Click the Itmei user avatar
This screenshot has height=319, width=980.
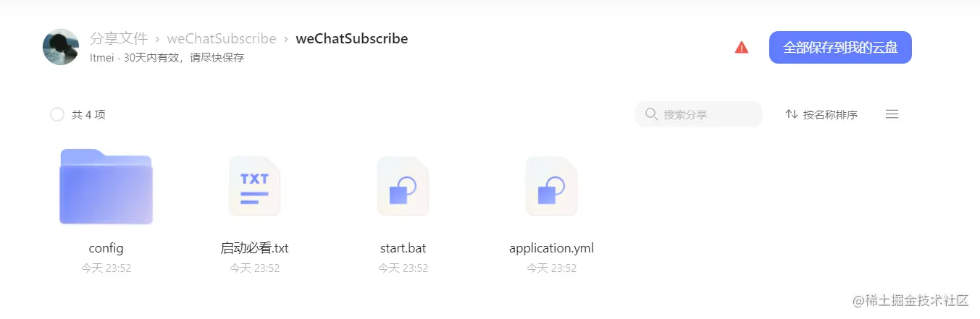point(61,47)
